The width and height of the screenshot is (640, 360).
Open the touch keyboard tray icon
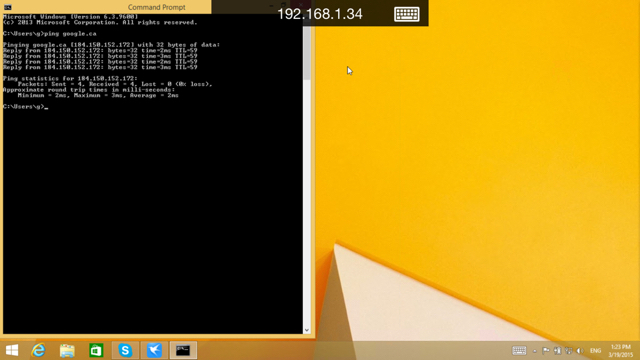tap(519, 351)
